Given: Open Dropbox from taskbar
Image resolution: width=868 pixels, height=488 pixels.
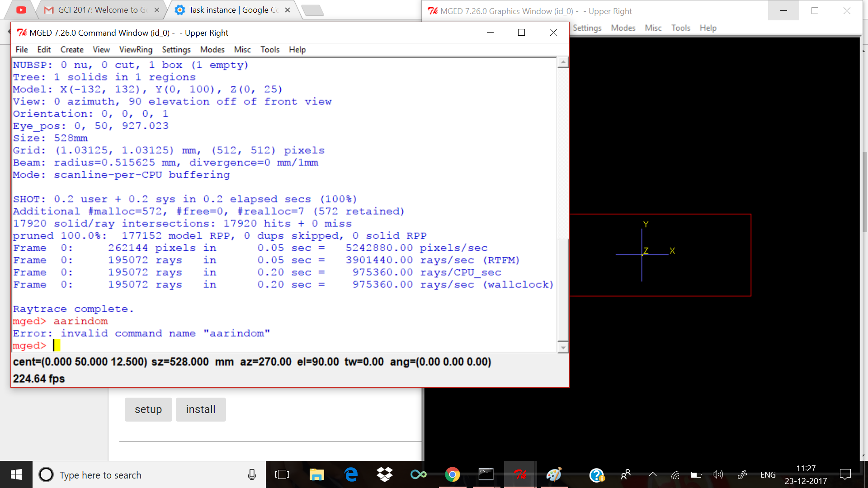Looking at the screenshot, I should [385, 474].
